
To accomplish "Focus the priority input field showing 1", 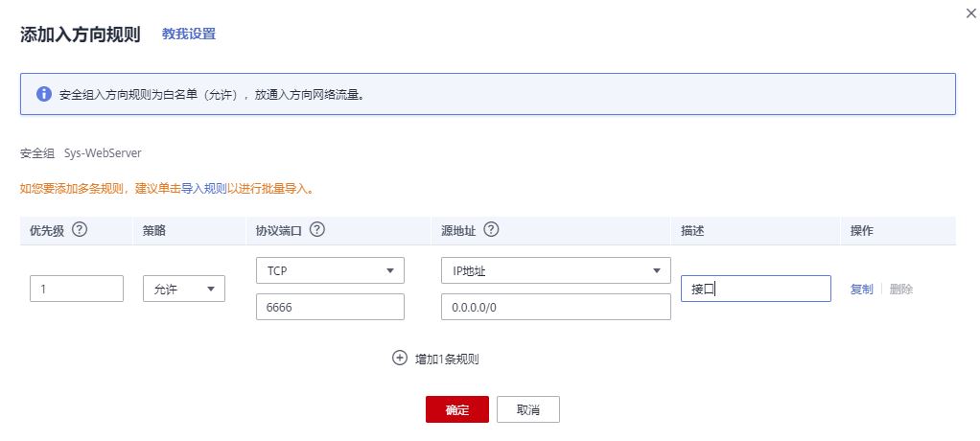I will [77, 289].
